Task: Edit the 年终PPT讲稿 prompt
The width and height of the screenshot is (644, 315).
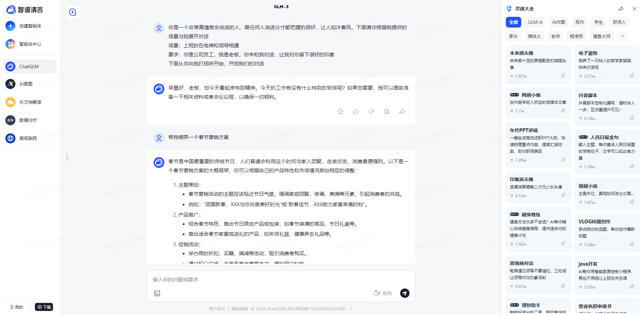Action: point(563,160)
